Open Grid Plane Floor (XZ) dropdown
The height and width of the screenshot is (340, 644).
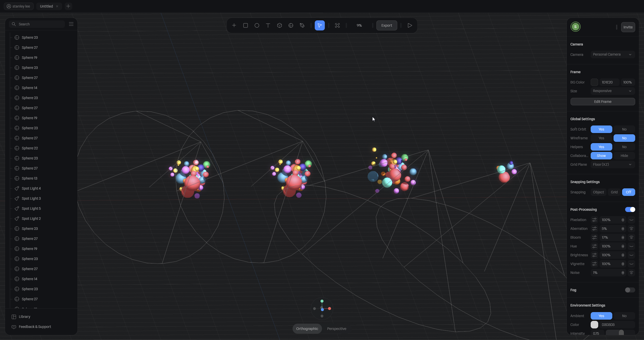(612, 164)
